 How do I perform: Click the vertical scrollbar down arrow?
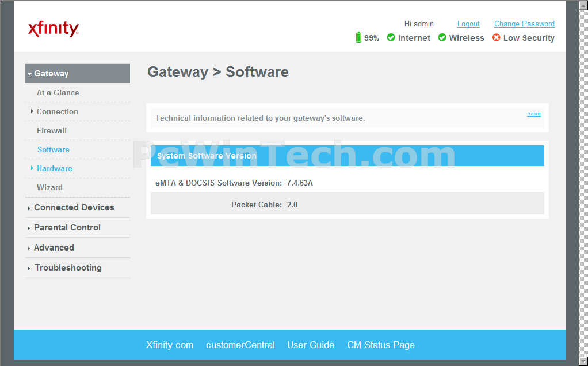(583, 361)
